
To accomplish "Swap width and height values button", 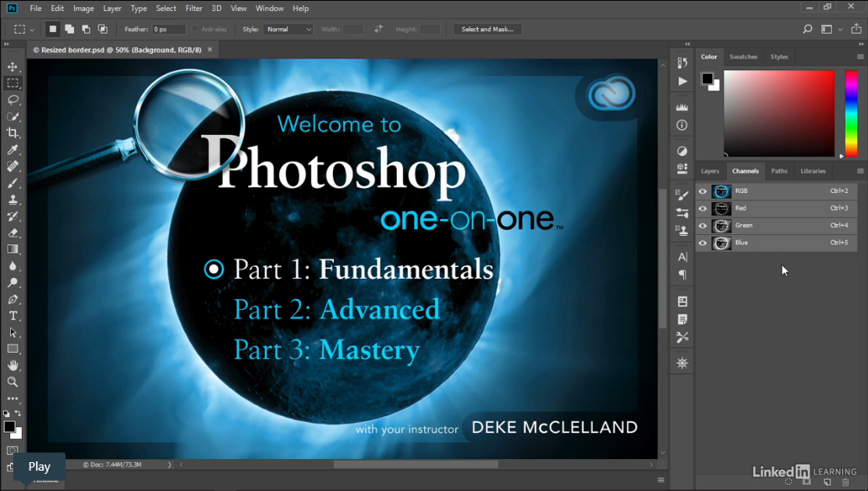I will coord(379,29).
